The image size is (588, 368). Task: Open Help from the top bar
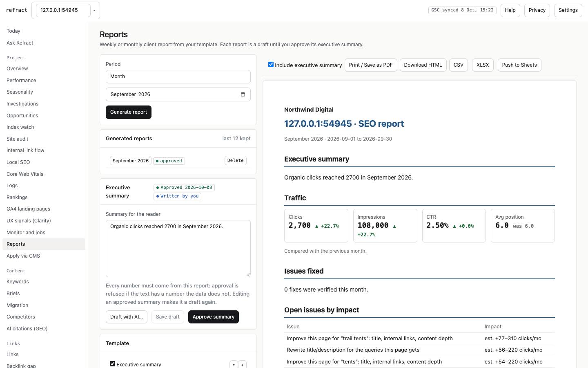click(x=510, y=10)
